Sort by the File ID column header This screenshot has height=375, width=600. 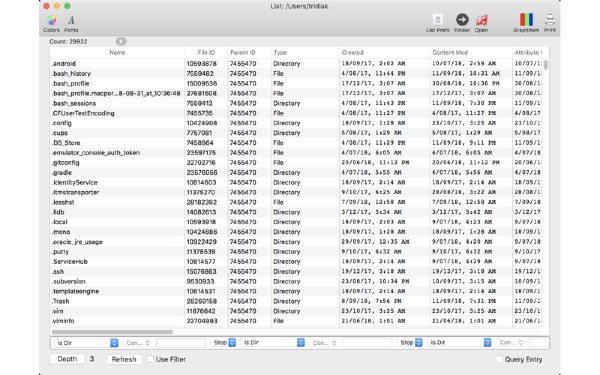click(206, 52)
